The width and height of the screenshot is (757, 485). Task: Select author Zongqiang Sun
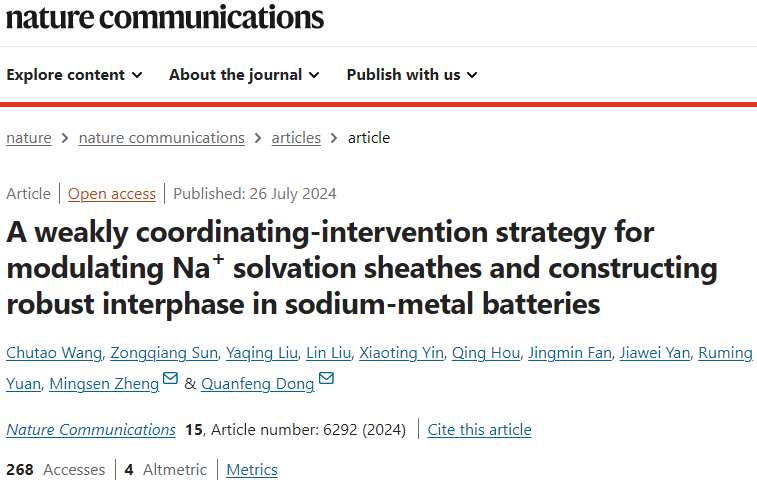[x=164, y=353]
